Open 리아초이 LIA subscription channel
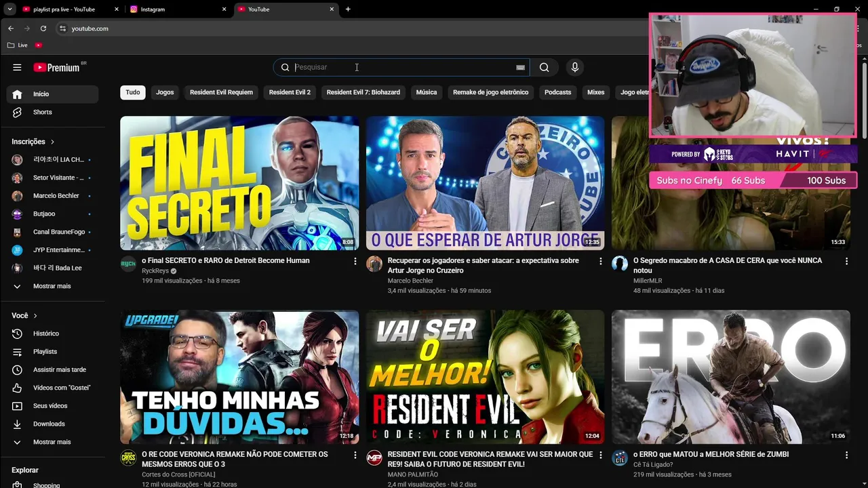Screen dimensions: 868x488 52,160
